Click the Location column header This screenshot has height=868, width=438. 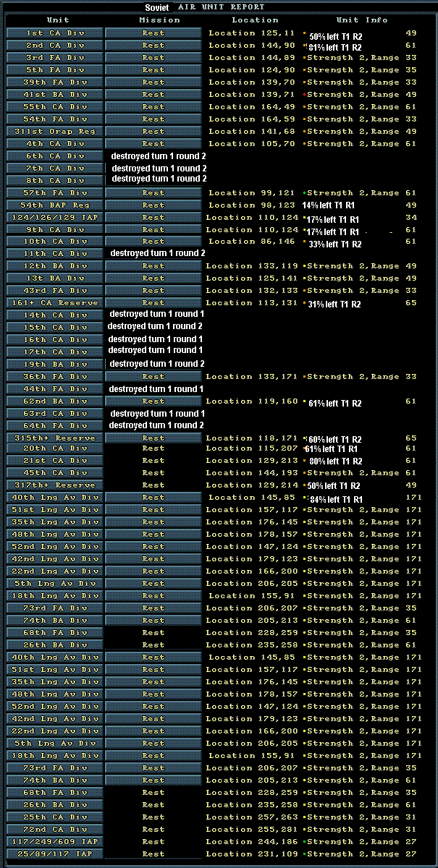coord(255,20)
